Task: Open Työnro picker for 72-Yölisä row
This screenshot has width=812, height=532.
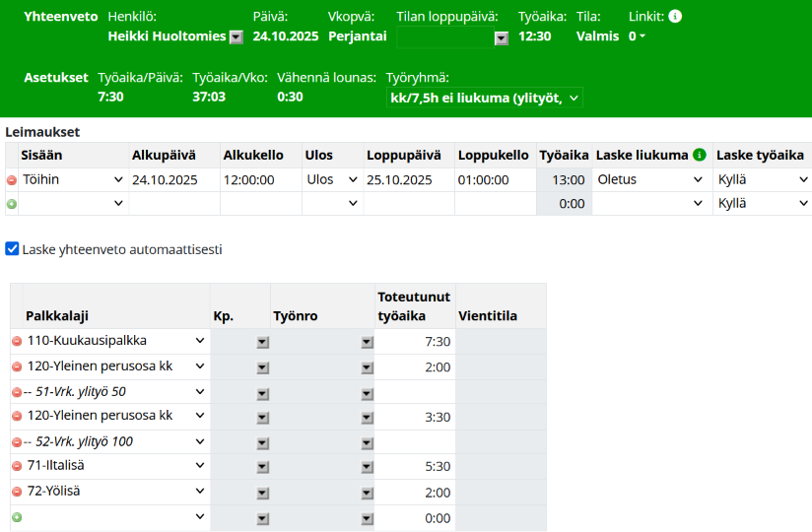Action: point(367,493)
